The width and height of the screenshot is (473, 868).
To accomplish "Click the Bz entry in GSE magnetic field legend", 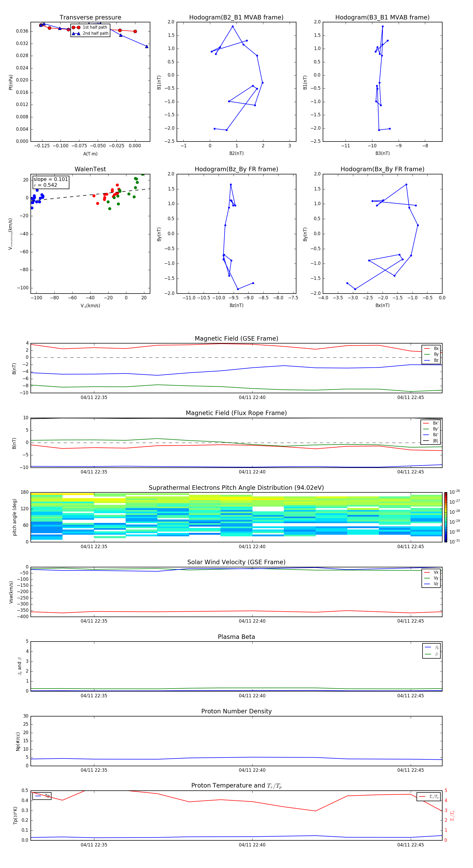I will point(431,361).
